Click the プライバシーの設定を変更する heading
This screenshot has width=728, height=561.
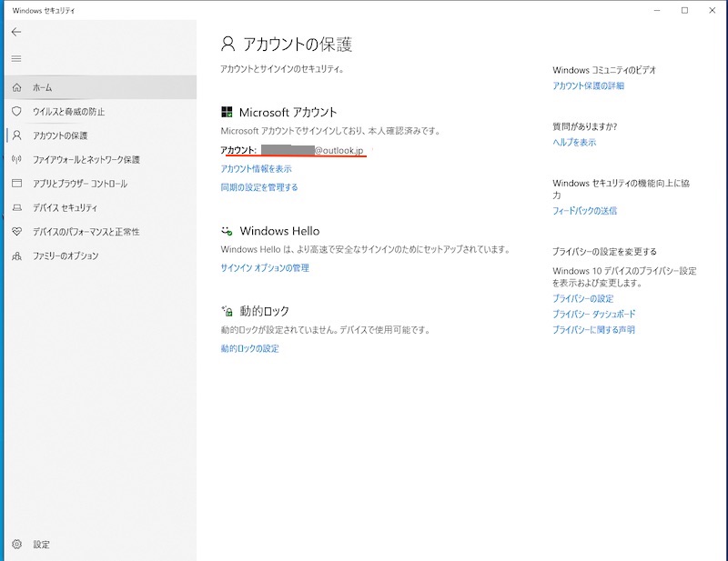tap(604, 252)
